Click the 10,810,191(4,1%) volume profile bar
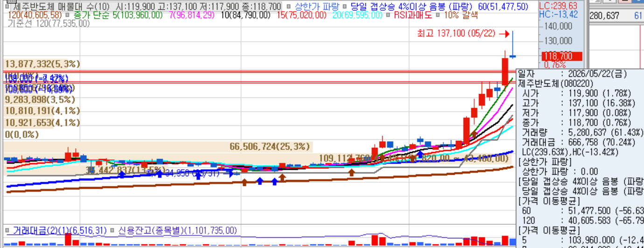Image resolution: width=644 pixels, height=248 pixels. (42, 111)
